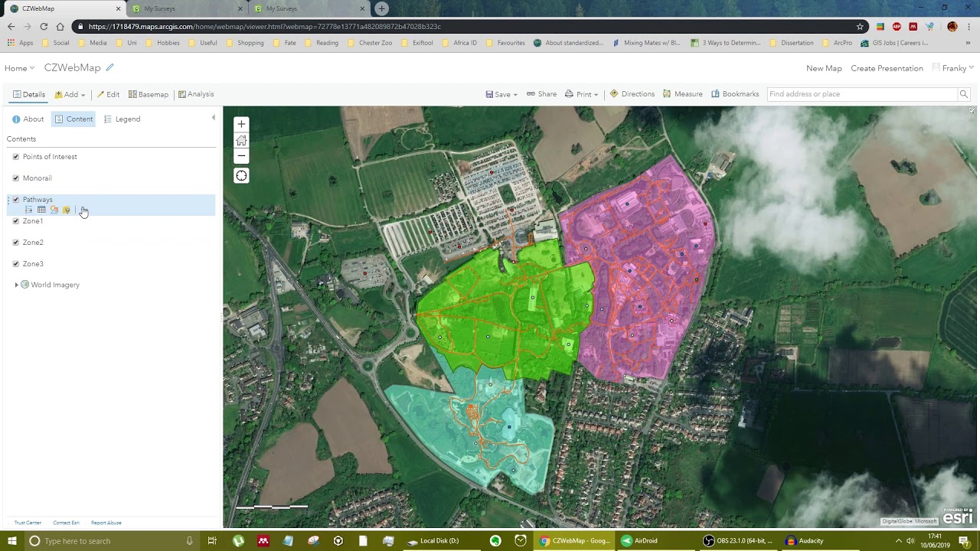The height and width of the screenshot is (551, 980).
Task: Go to browser home page
Action: pyautogui.click(x=60, y=26)
